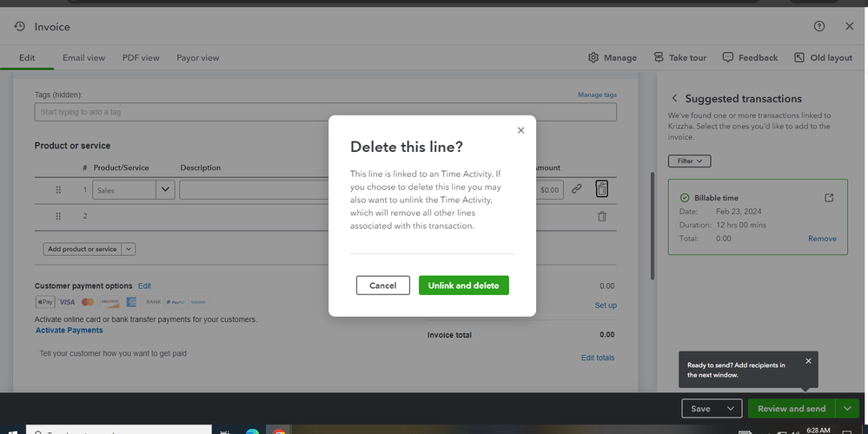Screen dimensions: 868x434
Task: Click the Unlink and delete button
Action: (463, 286)
